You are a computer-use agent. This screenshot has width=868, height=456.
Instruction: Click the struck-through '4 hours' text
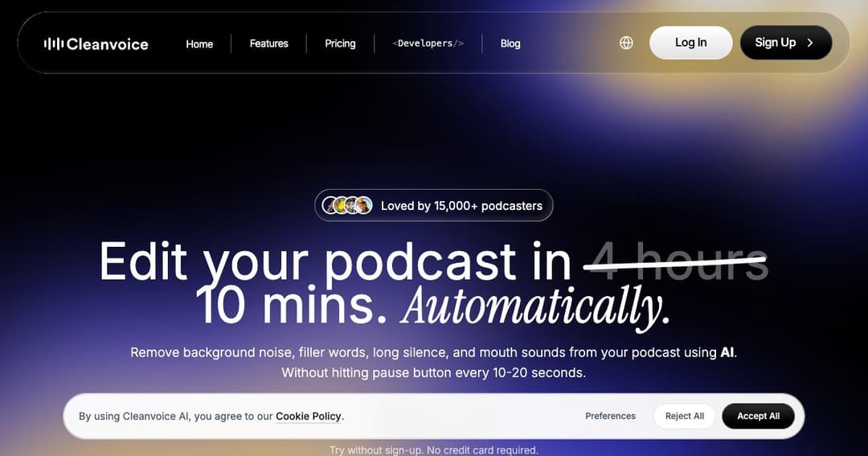click(x=676, y=261)
